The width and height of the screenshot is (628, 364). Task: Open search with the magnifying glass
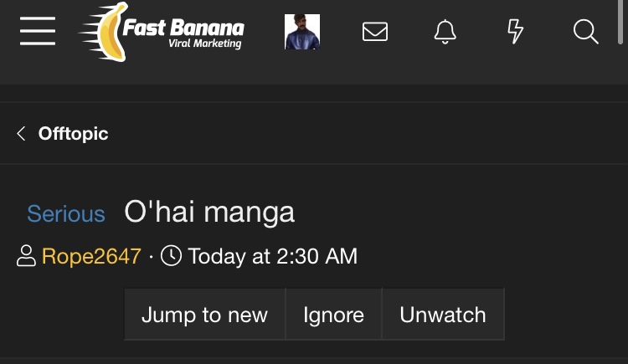(x=585, y=32)
